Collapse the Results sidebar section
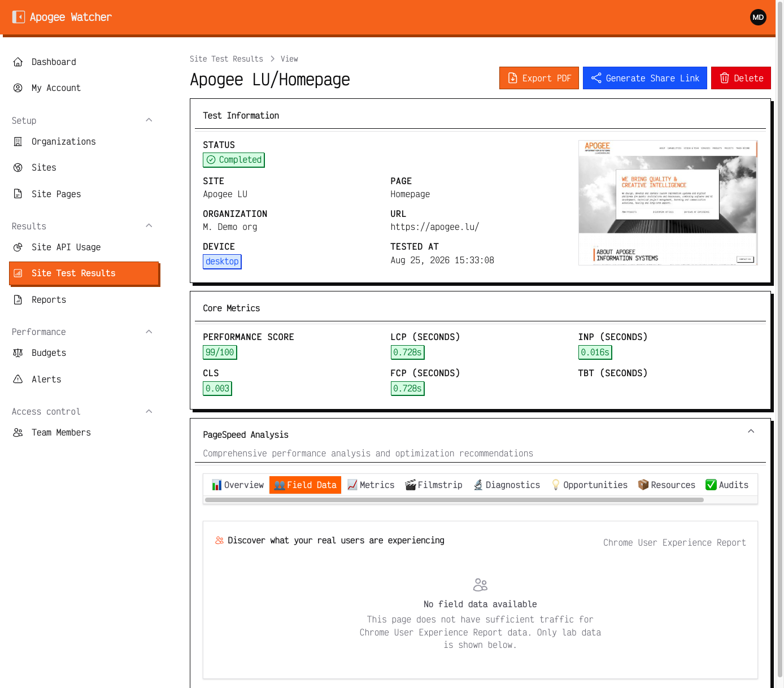The image size is (784, 688). (x=149, y=225)
